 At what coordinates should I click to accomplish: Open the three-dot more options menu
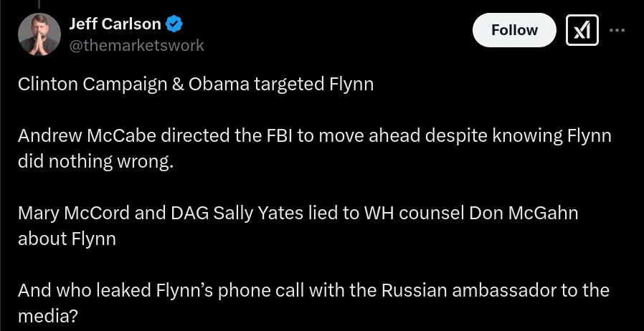click(x=617, y=30)
